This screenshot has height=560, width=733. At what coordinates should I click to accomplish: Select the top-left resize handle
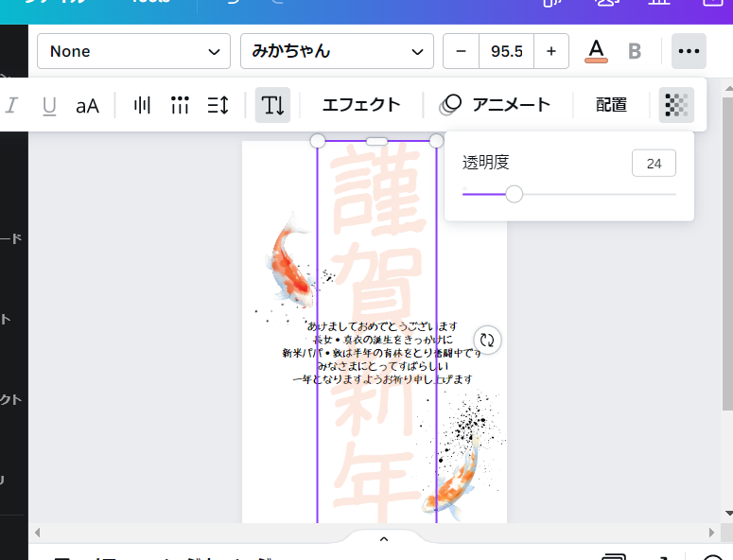click(318, 141)
